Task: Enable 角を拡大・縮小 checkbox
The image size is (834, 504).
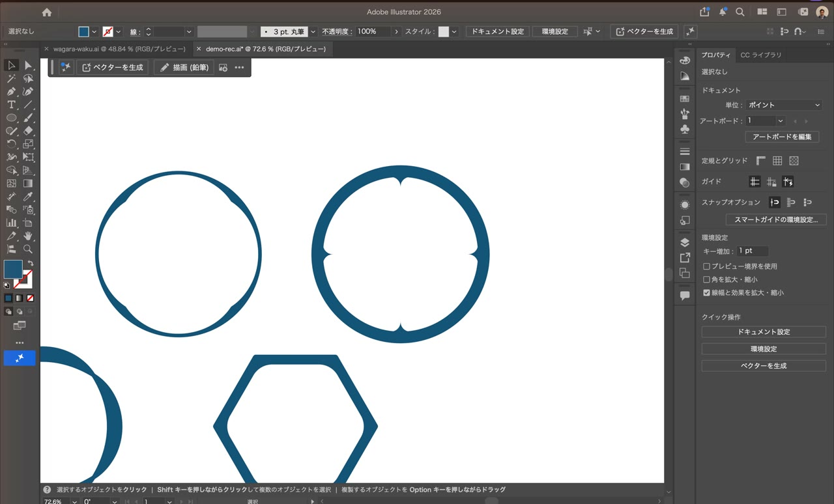Action: click(706, 279)
